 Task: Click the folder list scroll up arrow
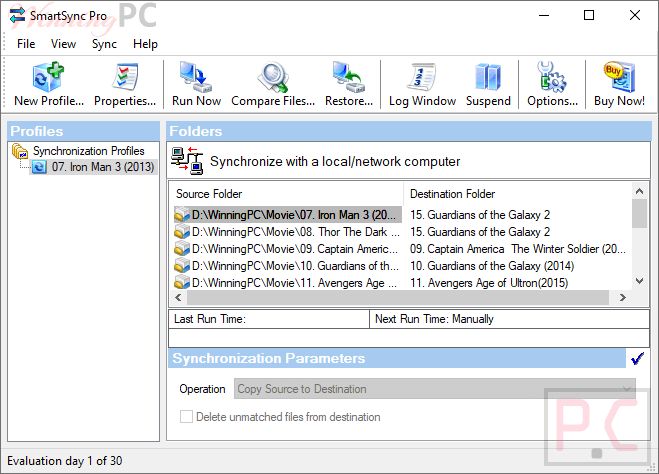coord(640,192)
